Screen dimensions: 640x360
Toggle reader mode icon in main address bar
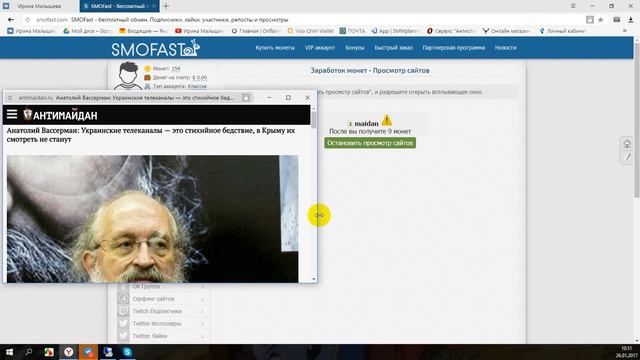(590, 20)
